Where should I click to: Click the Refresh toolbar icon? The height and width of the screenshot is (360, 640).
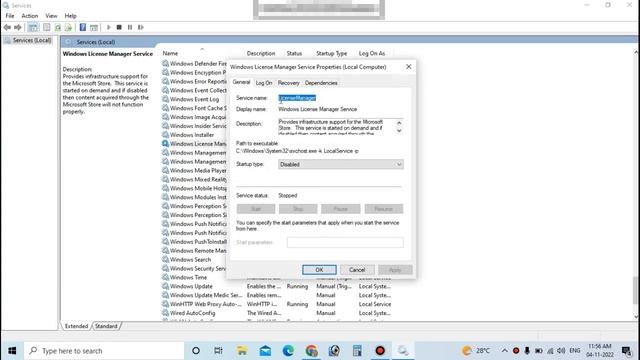tap(58, 27)
